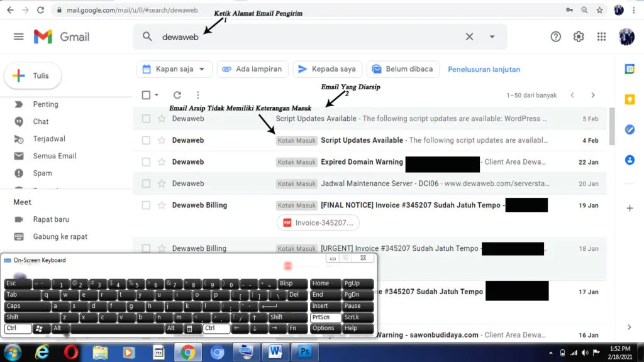Open Google Calendar side panel
This screenshot has height=362, width=644.
coord(629,69)
